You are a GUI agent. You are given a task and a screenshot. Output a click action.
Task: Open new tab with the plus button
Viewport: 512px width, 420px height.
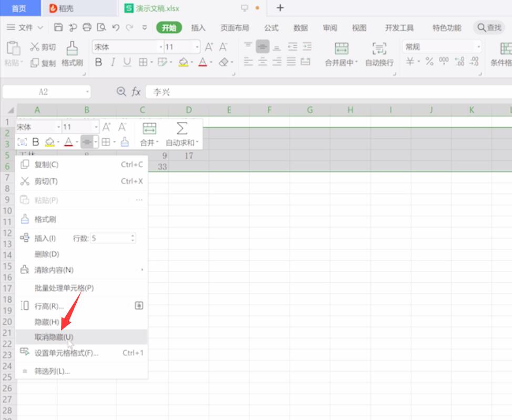click(280, 8)
